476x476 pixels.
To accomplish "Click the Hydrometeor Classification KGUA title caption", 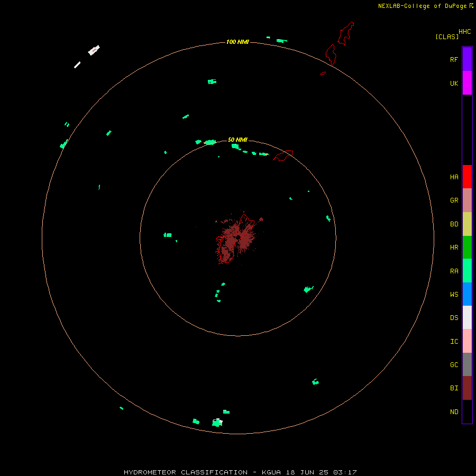I will (240, 472).
